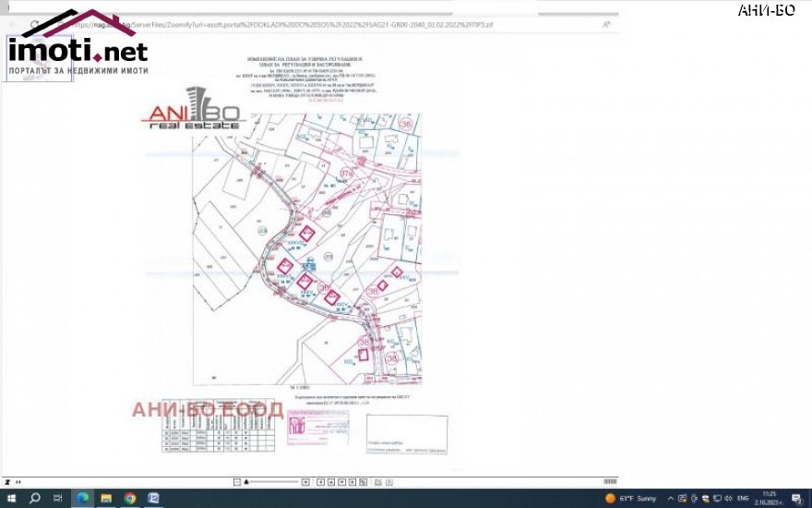Open the taskbar clock and date

[769, 499]
